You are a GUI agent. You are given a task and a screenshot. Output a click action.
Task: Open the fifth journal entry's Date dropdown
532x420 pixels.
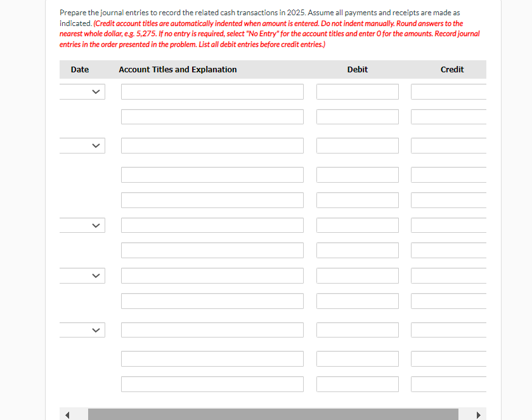pyautogui.click(x=82, y=330)
